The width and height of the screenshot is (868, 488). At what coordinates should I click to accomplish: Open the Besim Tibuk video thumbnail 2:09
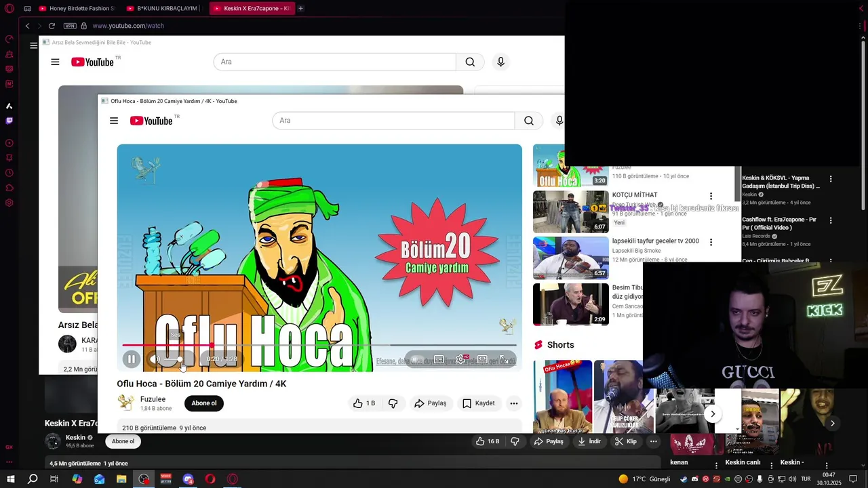coord(571,304)
